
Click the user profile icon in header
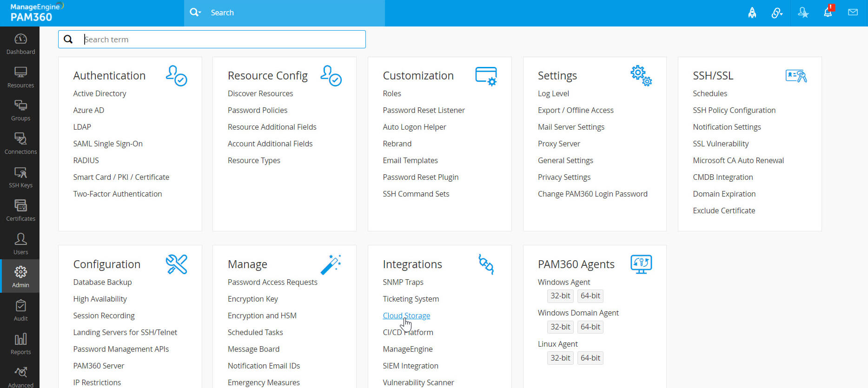[803, 13]
